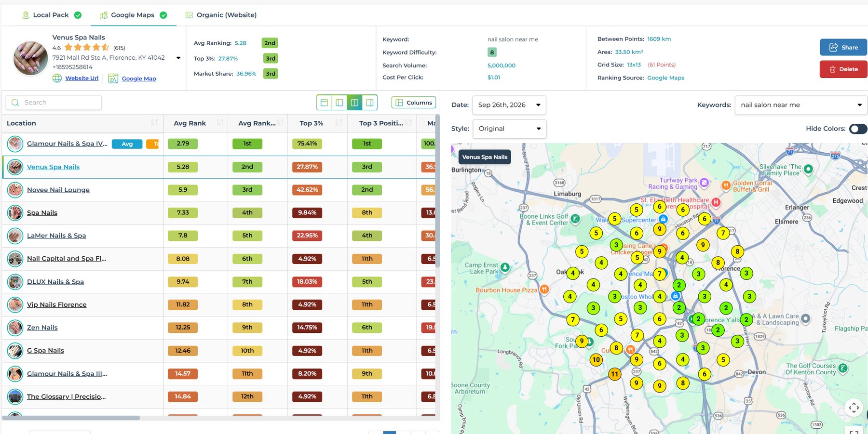Click the table vertical scrollbar
Screen dimensions: 868x434
coord(437,191)
